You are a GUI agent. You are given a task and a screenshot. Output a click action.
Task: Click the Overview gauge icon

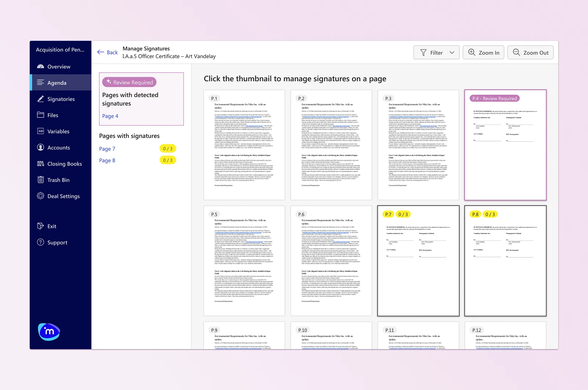(40, 67)
